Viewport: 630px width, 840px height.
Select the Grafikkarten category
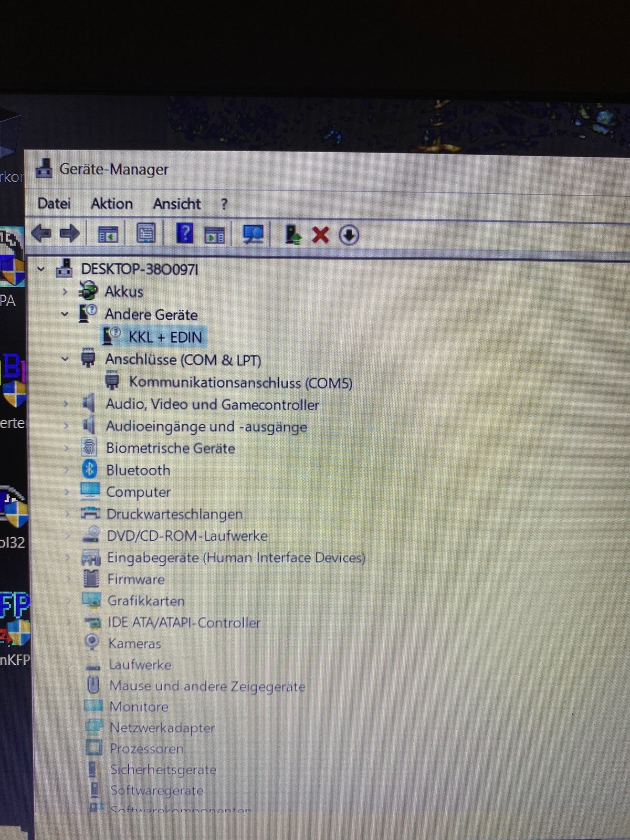145,601
